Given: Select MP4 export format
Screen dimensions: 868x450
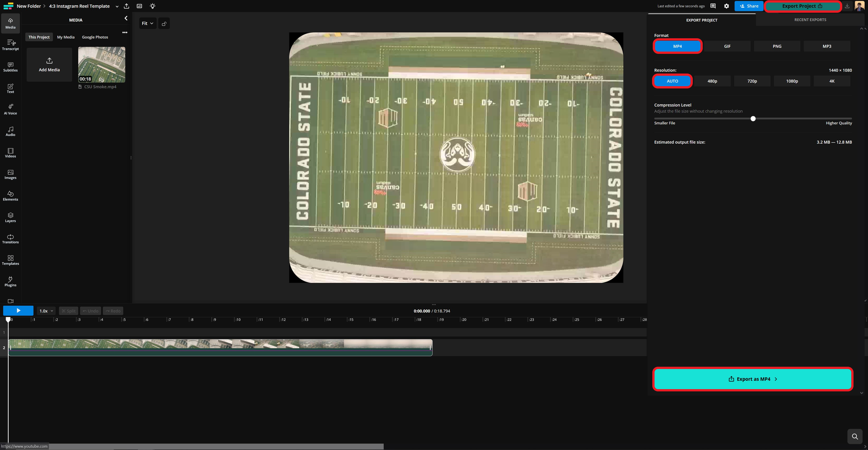Looking at the screenshot, I should [677, 46].
